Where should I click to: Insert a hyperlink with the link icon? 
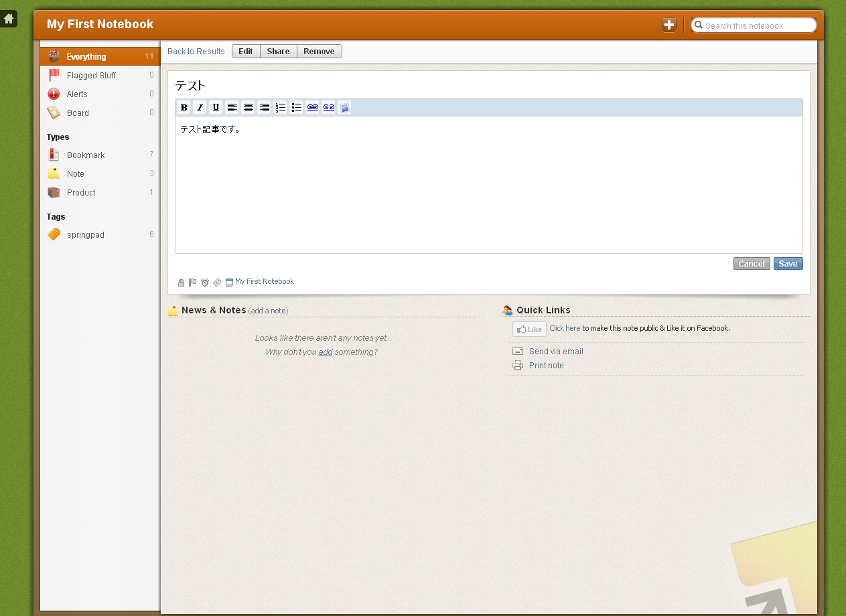312,107
